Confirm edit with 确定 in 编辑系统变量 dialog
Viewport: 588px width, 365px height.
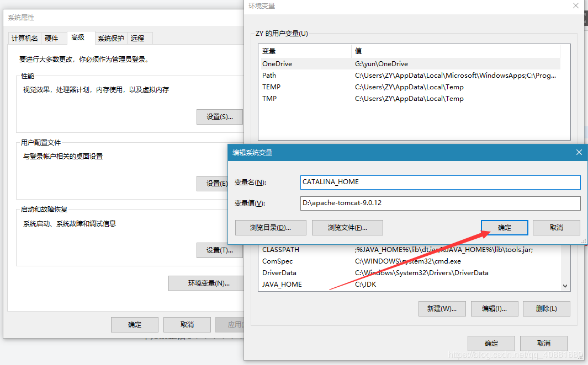(x=505, y=228)
